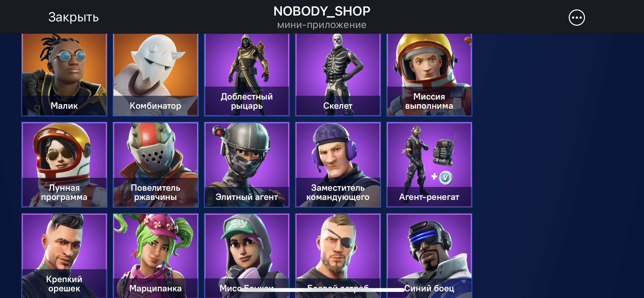This screenshot has height=298, width=644.
Task: Choose the Элитный агент skin
Action: click(247, 165)
